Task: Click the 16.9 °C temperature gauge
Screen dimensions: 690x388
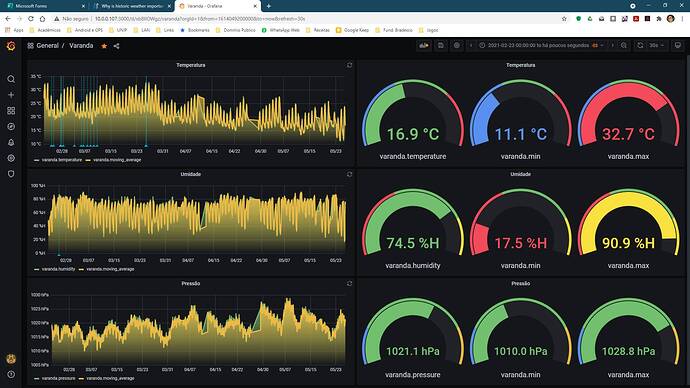Action: (x=413, y=113)
